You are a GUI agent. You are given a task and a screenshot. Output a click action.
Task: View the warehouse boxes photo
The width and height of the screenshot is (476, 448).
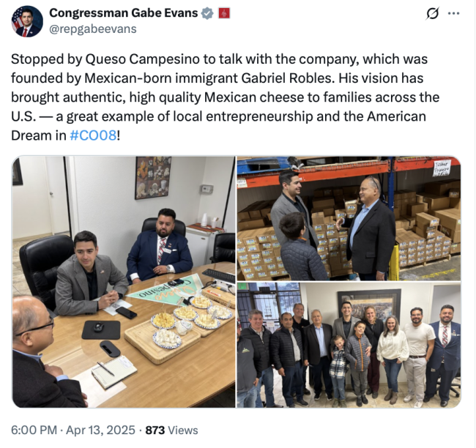pyautogui.click(x=349, y=219)
